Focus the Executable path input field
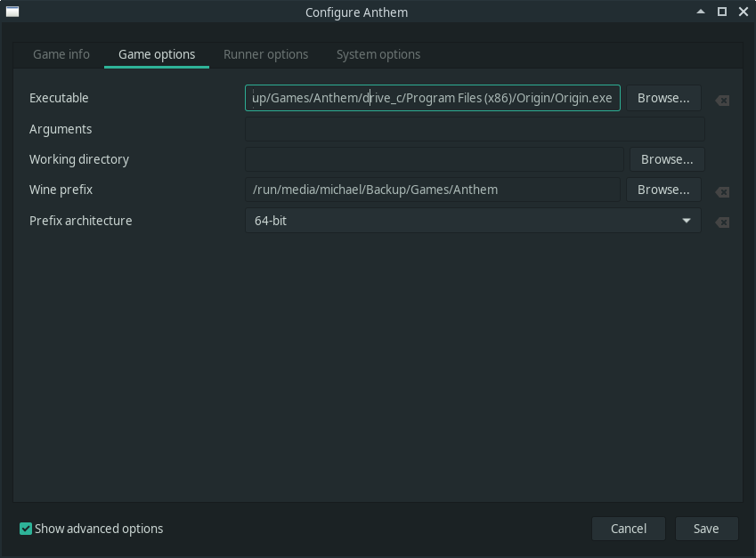756x558 pixels. [x=433, y=98]
